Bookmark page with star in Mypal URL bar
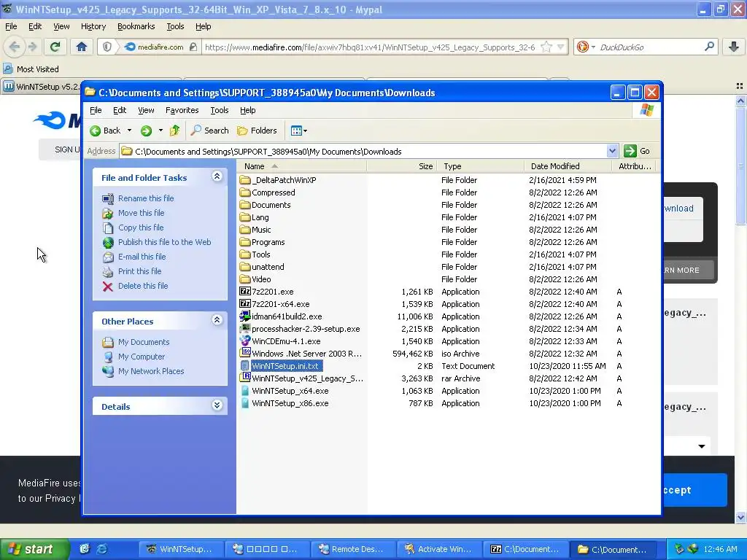The height and width of the screenshot is (560, 747). click(x=547, y=47)
